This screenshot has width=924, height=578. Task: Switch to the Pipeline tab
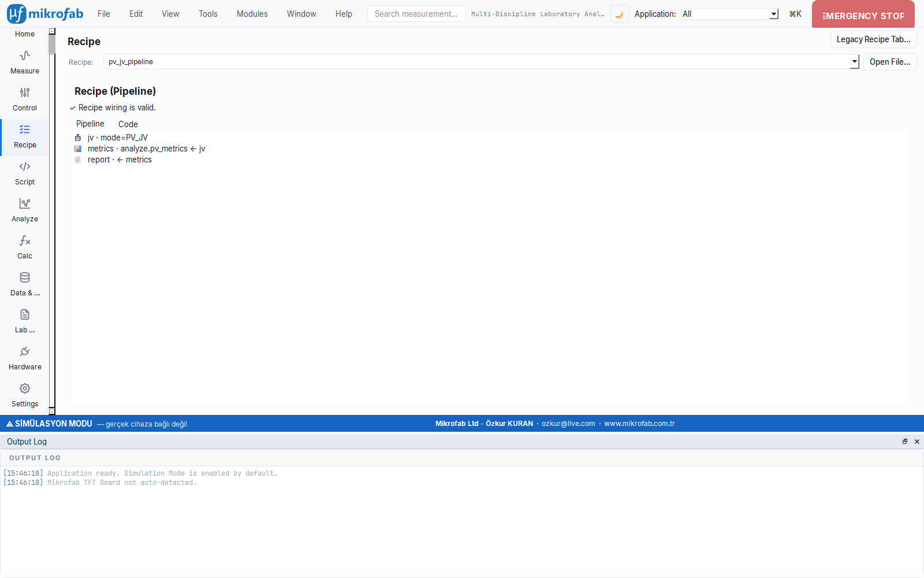tap(90, 124)
